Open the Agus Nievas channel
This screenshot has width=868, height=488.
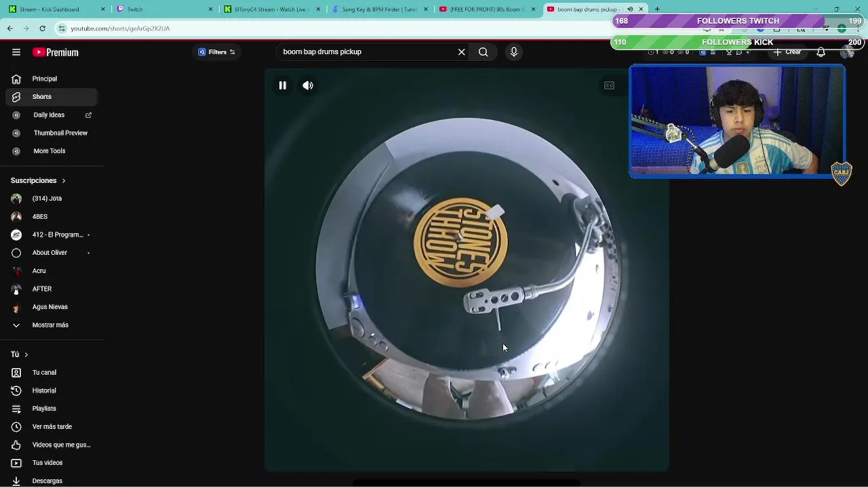(x=52, y=307)
